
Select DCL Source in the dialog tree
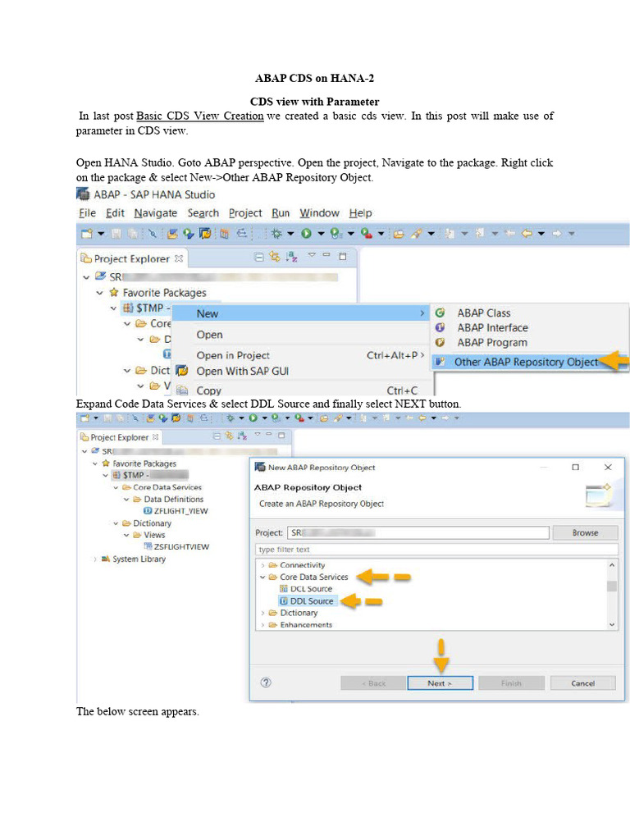[311, 589]
